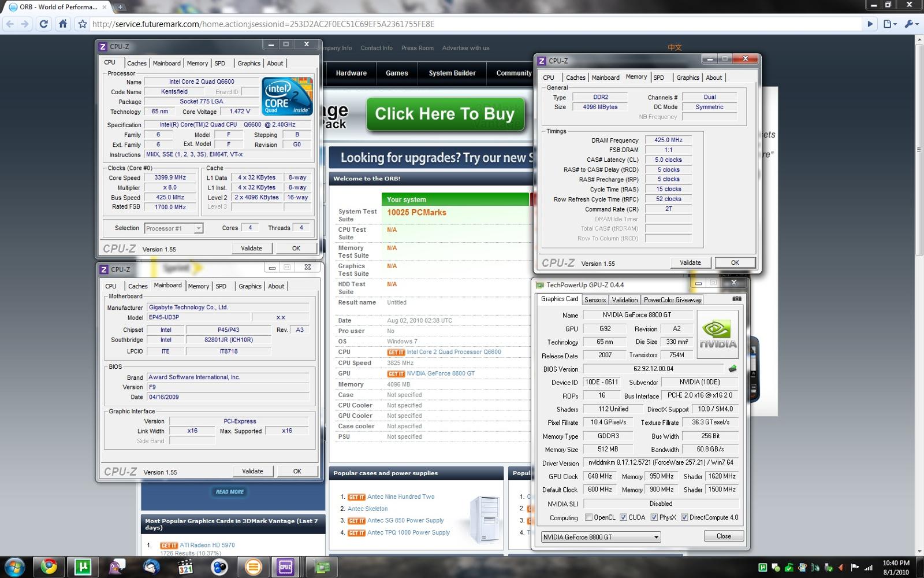Open the Thunderbird taskbar icon

coord(151,567)
